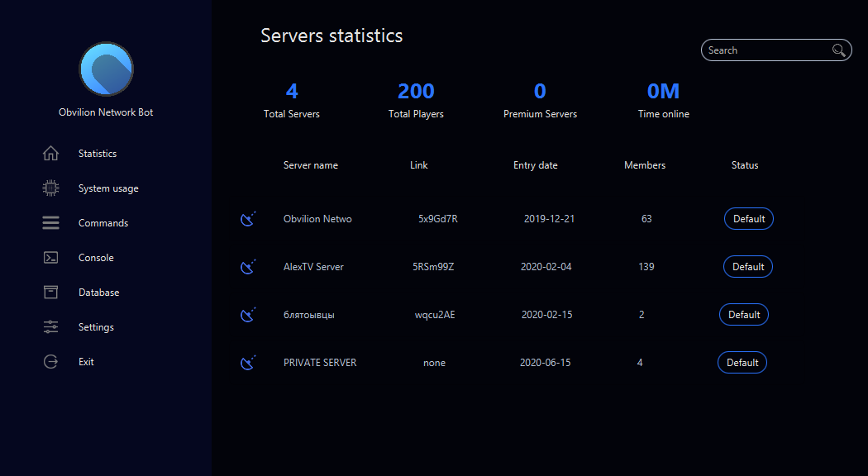The width and height of the screenshot is (868, 476).
Task: Click the entry date 2020-02-15
Action: (x=547, y=314)
